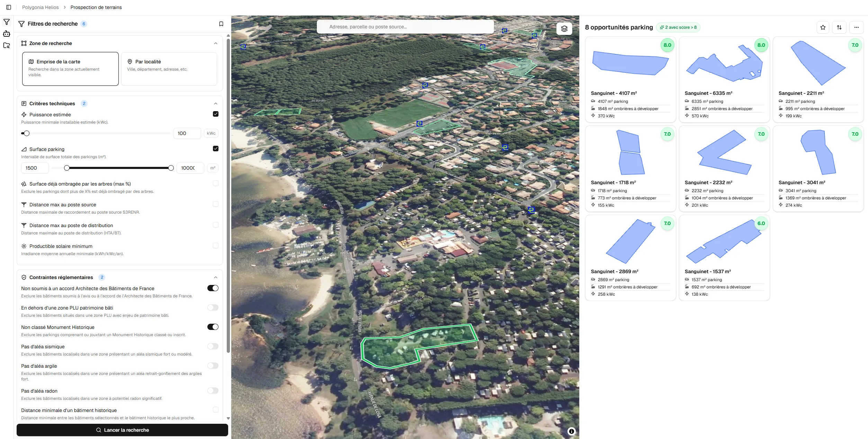Collapse the Critères techniques section

coord(216,104)
